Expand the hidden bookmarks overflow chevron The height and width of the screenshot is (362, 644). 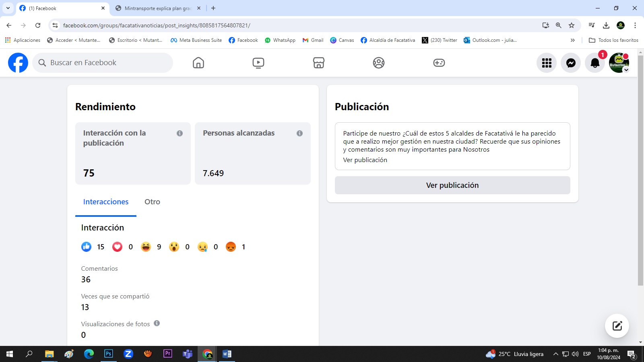click(x=572, y=40)
